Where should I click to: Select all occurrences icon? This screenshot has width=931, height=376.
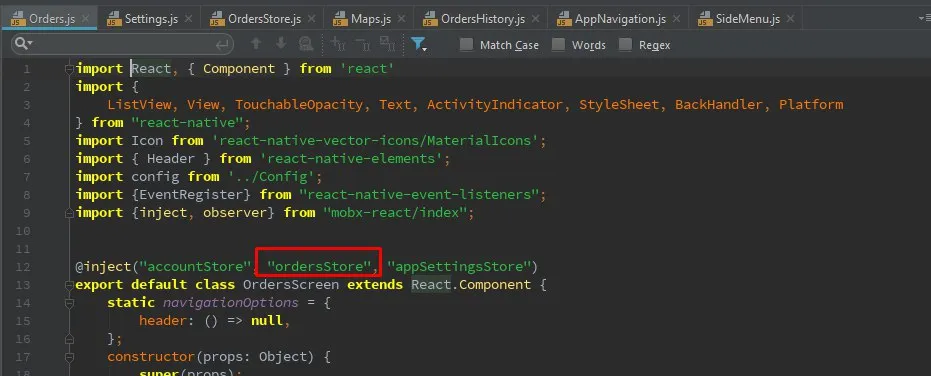pyautogui.click(x=387, y=44)
